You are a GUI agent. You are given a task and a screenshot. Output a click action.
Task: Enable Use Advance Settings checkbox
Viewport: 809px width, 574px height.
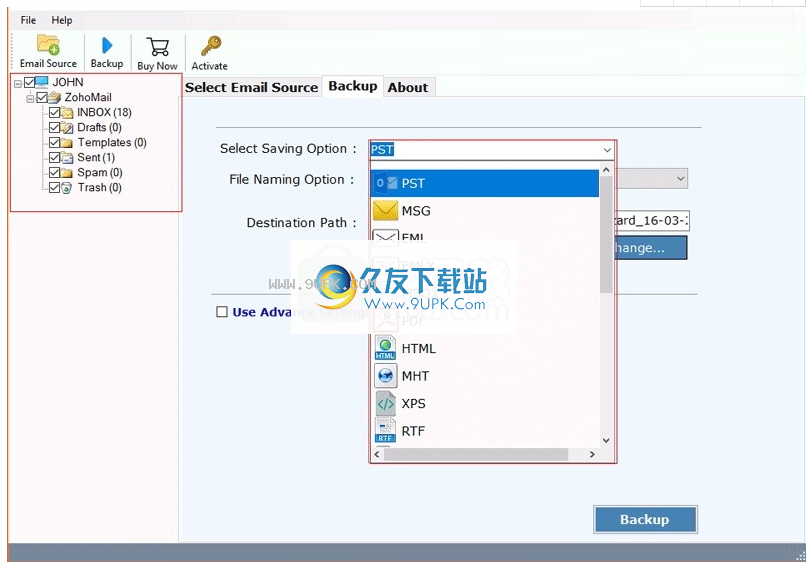pyautogui.click(x=222, y=311)
